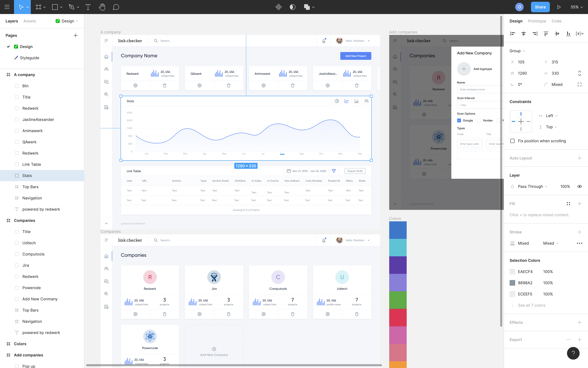Viewport: 588px width, 368px height.
Task: Click Align horizontal centers icon
Action: 524,34
